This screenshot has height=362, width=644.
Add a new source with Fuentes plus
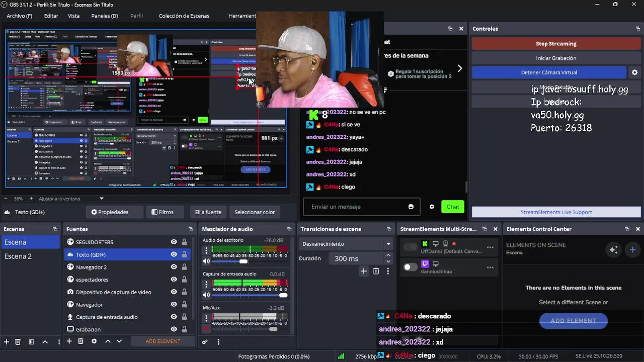click(x=69, y=341)
